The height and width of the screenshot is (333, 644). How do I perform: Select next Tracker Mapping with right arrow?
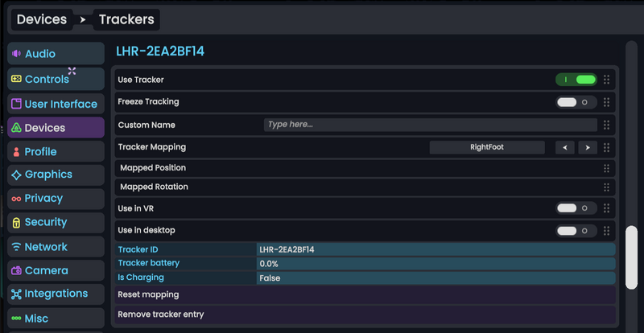(x=588, y=147)
